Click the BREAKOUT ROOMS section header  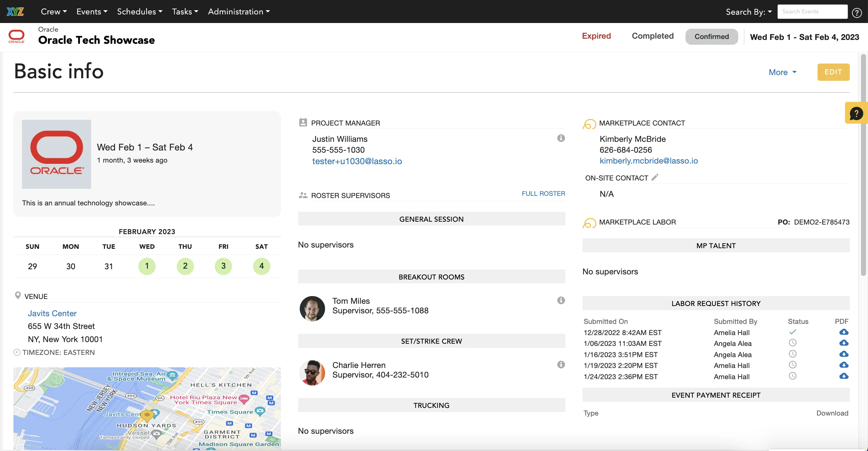click(431, 277)
